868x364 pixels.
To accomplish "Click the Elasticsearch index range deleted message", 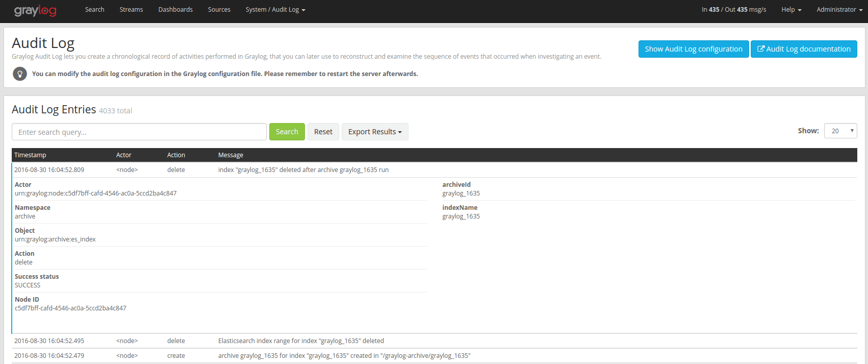I will [x=301, y=341].
